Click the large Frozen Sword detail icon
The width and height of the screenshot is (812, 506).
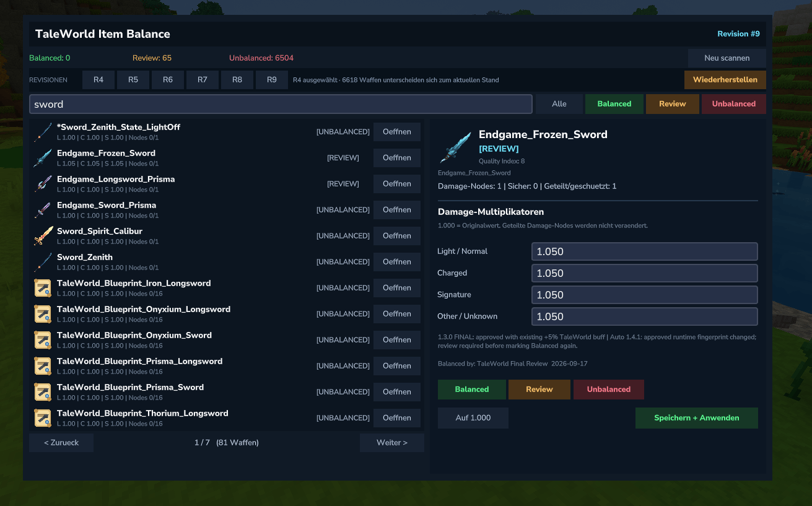[x=455, y=147]
